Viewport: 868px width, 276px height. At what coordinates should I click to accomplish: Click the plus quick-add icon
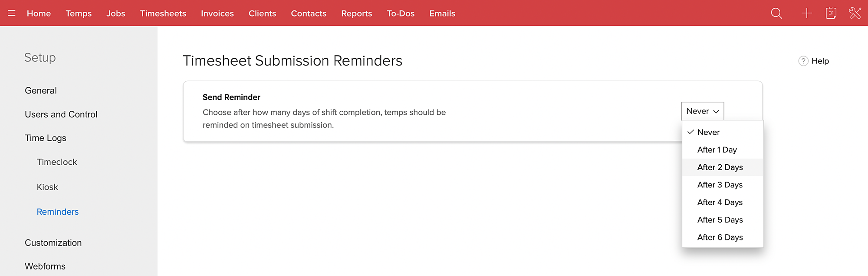[806, 13]
